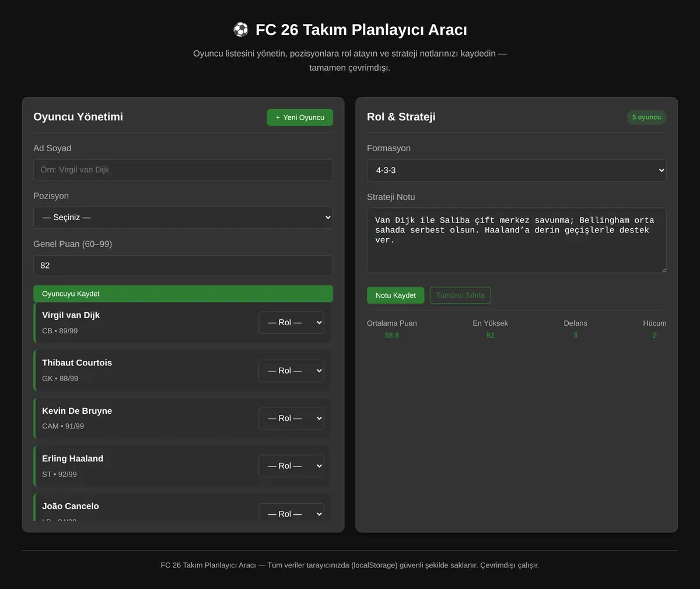
Task: Click the footer localStorage notice text
Action: click(350, 565)
